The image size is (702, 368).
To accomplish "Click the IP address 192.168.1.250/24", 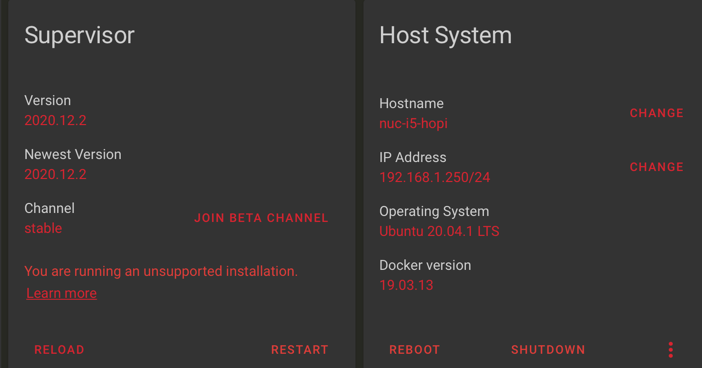I will (435, 177).
